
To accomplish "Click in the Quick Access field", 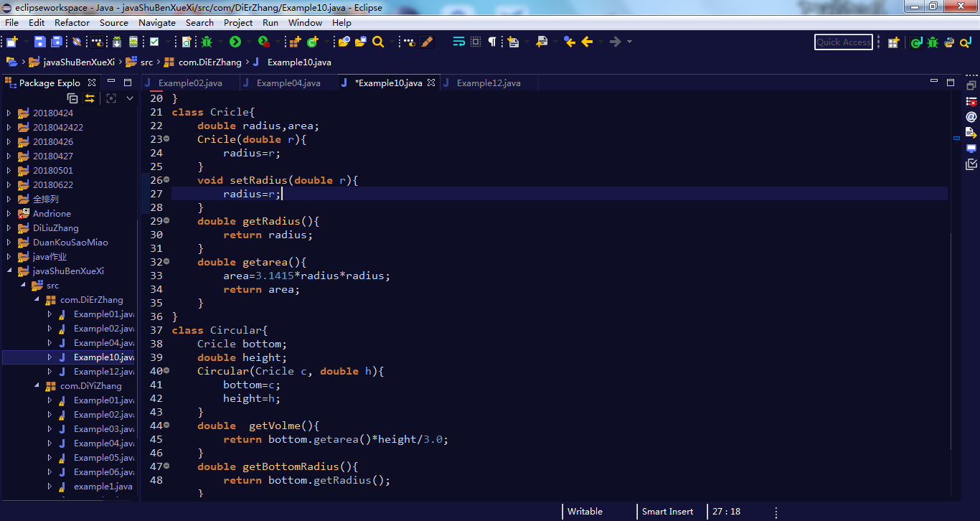I will point(844,42).
